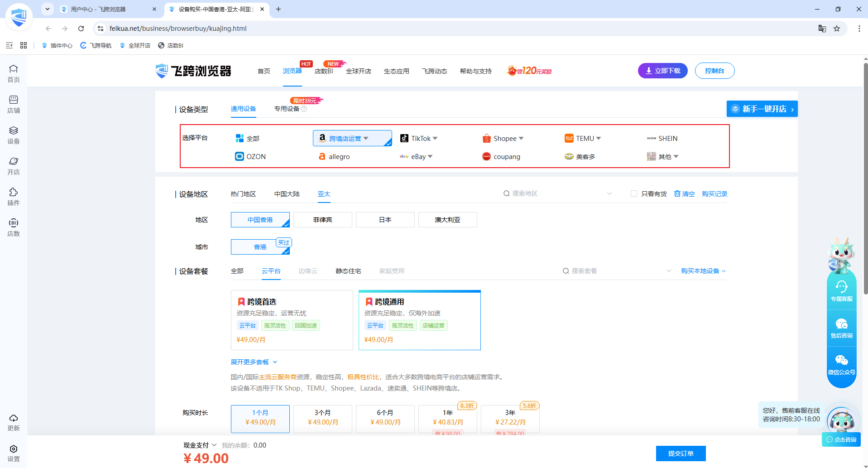Viewport: 868px width, 468px height.
Task: Click the 飞跨浏览器 logo in page header
Action: [193, 71]
